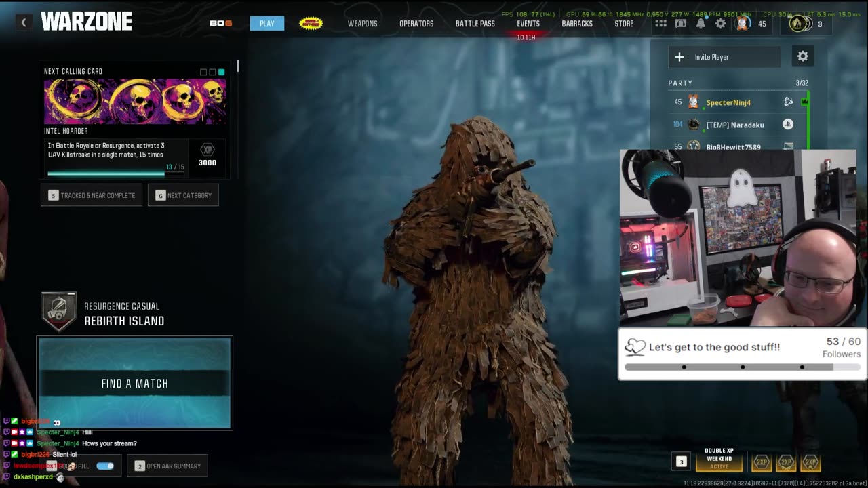The image size is (868, 488).
Task: Click the heart icon on follower goal
Action: click(635, 347)
